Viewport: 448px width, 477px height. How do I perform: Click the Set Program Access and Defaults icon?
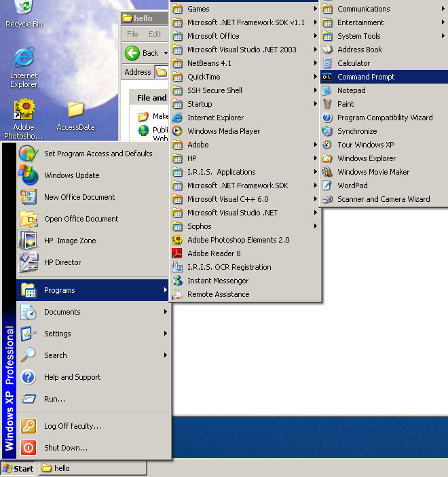pyautogui.click(x=29, y=154)
